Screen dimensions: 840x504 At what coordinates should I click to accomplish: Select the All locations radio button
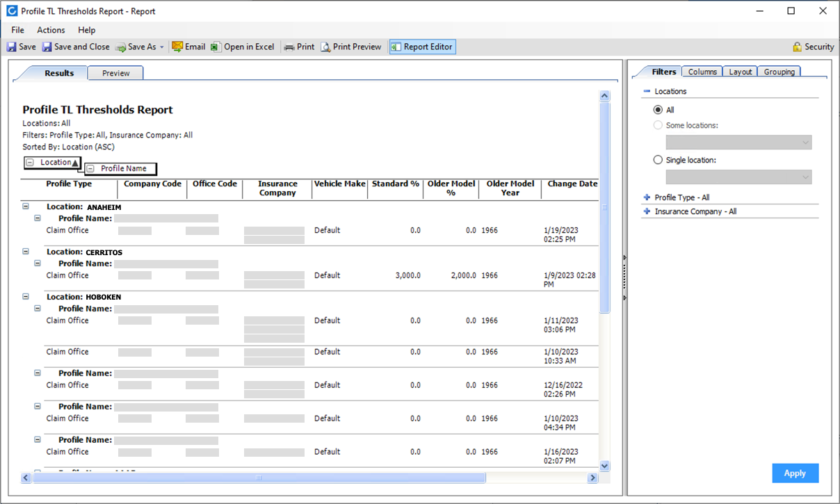658,110
